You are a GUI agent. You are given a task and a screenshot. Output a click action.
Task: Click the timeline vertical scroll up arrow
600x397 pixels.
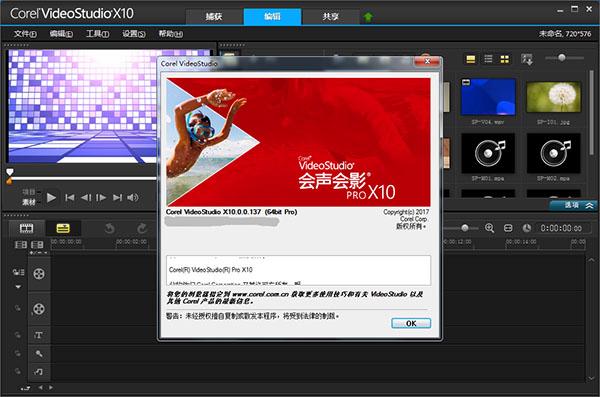point(591,260)
